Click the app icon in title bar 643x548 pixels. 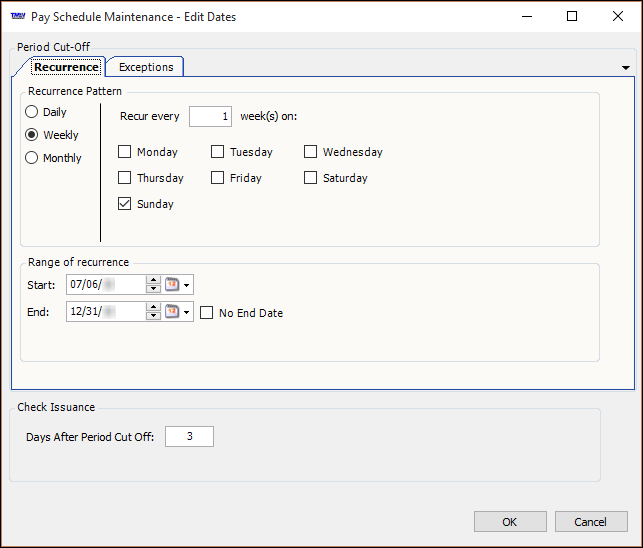(x=17, y=17)
